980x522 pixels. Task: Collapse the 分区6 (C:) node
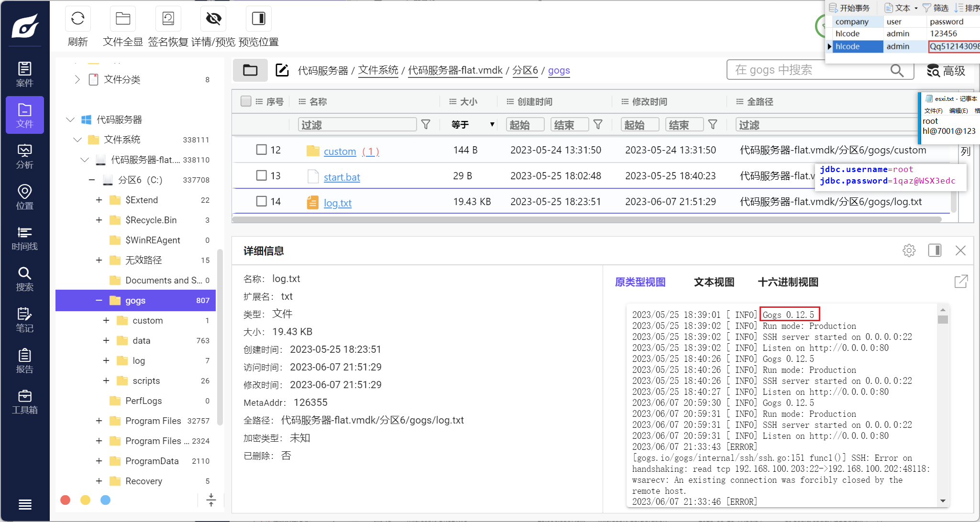point(91,180)
